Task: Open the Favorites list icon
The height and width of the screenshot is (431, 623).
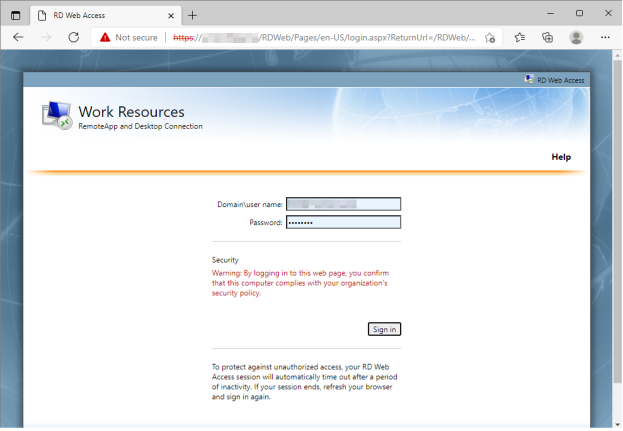Action: pos(520,37)
